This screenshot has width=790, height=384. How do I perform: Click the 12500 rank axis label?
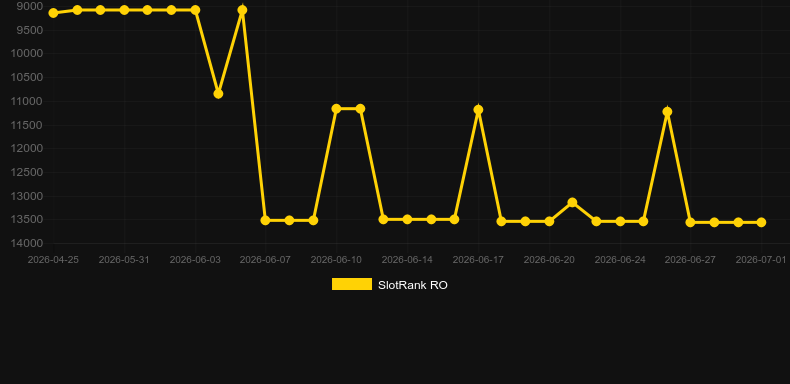pos(27,172)
